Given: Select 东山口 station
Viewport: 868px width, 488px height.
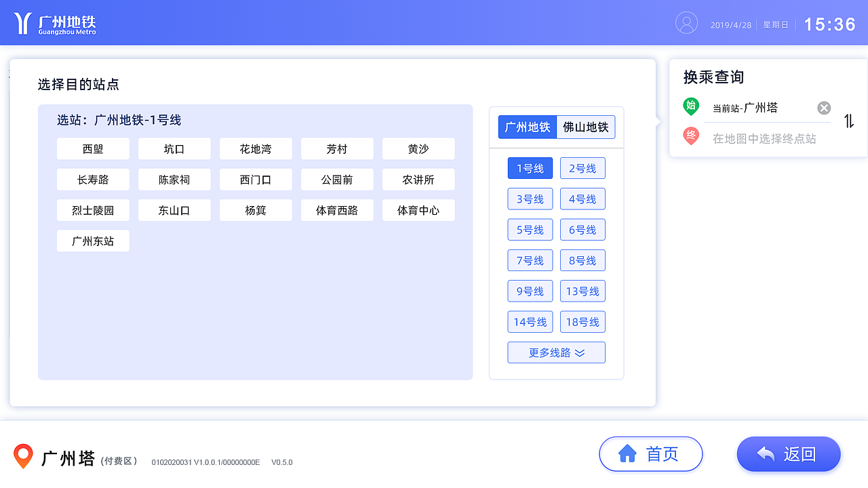Looking at the screenshot, I should pos(174,210).
